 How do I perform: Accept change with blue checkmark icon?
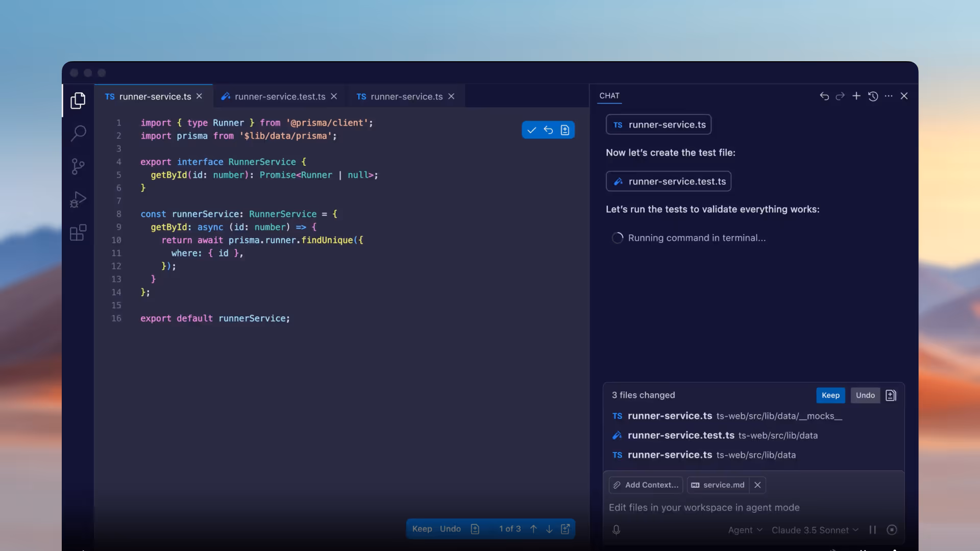(x=531, y=130)
